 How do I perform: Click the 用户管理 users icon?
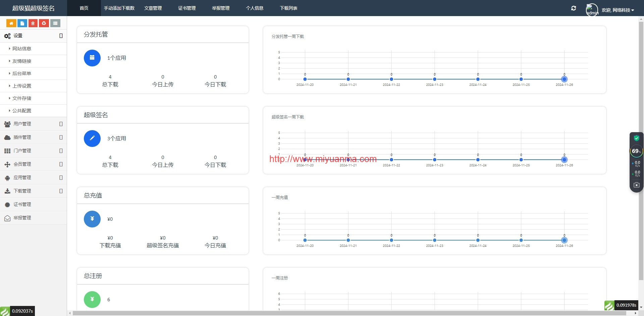pyautogui.click(x=7, y=124)
